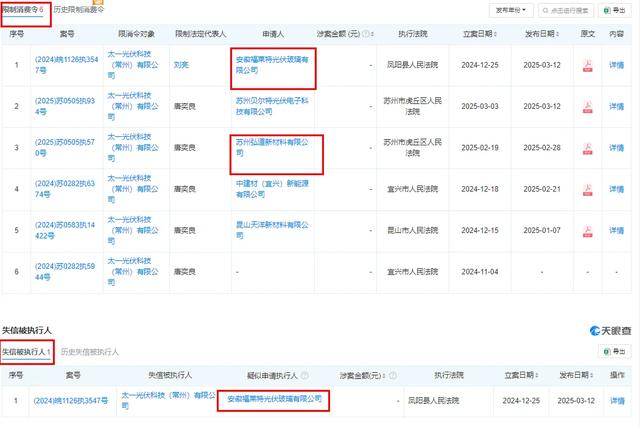Image resolution: width=640 pixels, height=427 pixels.
Task: Click 凤阳县人民法院 in upper table
Action: coord(413,65)
